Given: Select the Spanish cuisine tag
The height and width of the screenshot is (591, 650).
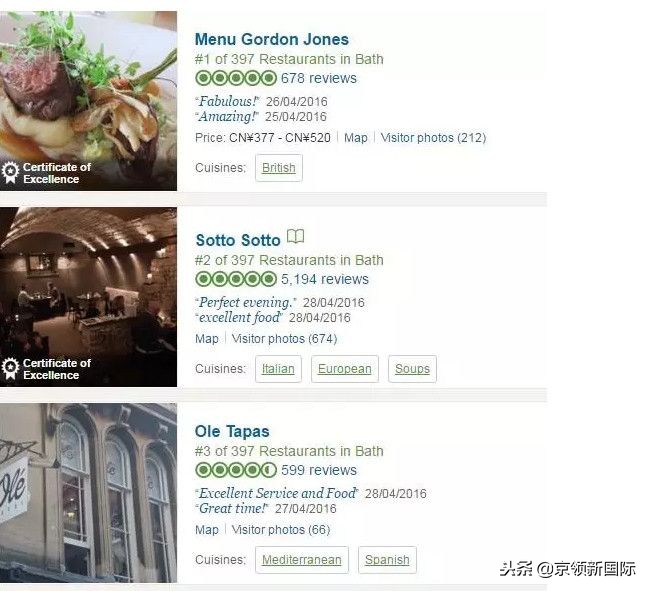Looking at the screenshot, I should pos(387,560).
